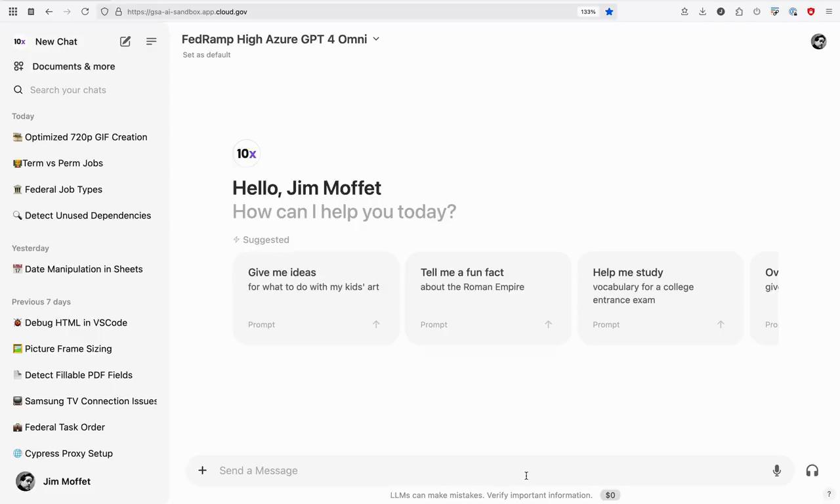This screenshot has width=840, height=504.
Task: Toggle the bookmark star in the address bar
Action: point(609,11)
